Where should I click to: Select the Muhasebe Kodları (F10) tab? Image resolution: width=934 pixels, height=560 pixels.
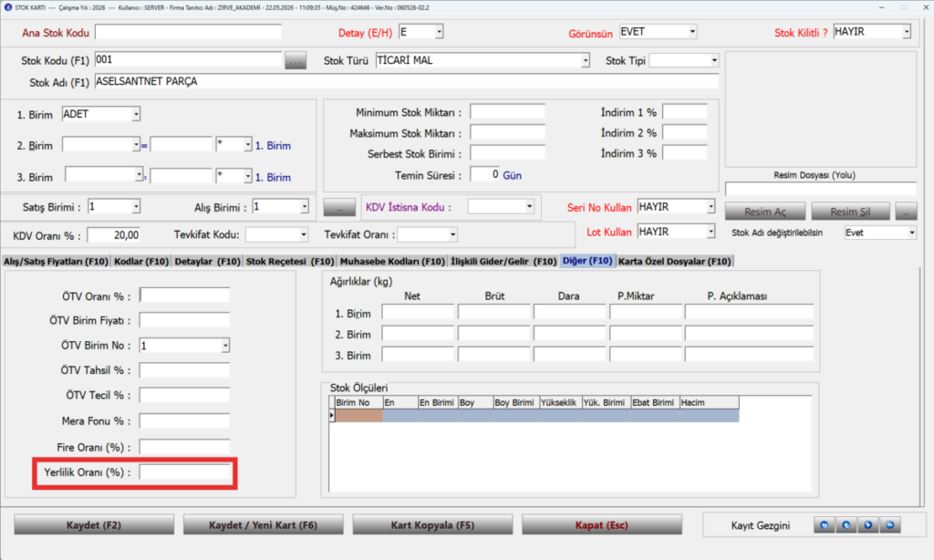392,261
